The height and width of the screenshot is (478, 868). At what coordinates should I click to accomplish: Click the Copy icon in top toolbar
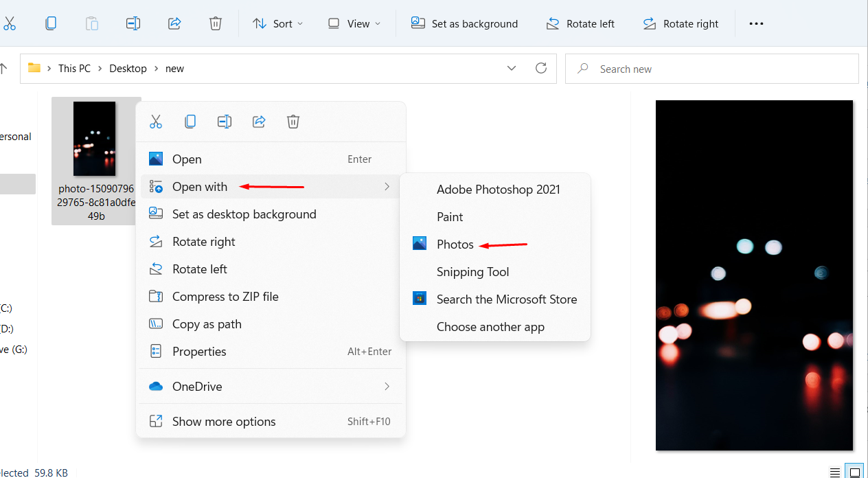pos(51,23)
